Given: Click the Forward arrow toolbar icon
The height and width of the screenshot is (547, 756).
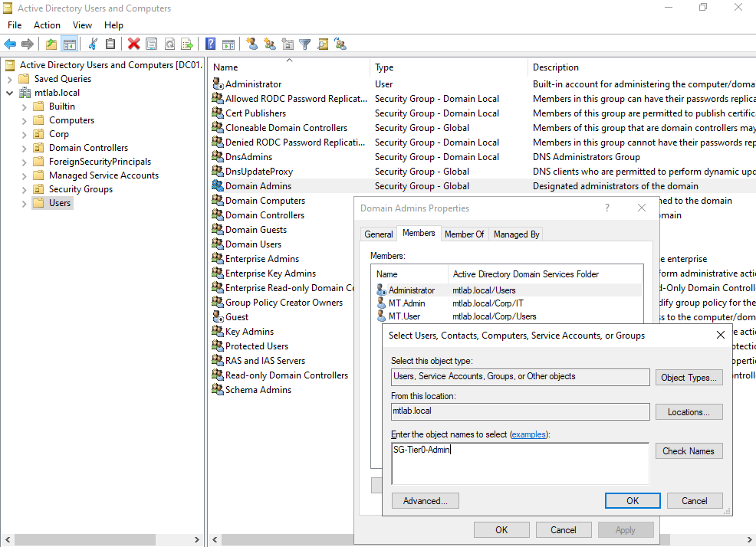Looking at the screenshot, I should tap(28, 44).
